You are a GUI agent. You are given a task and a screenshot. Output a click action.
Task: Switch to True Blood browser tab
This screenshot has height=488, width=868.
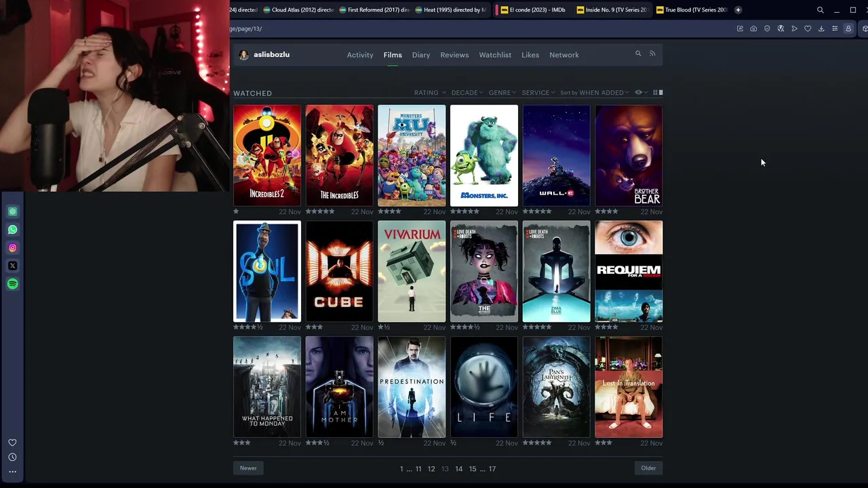point(691,10)
